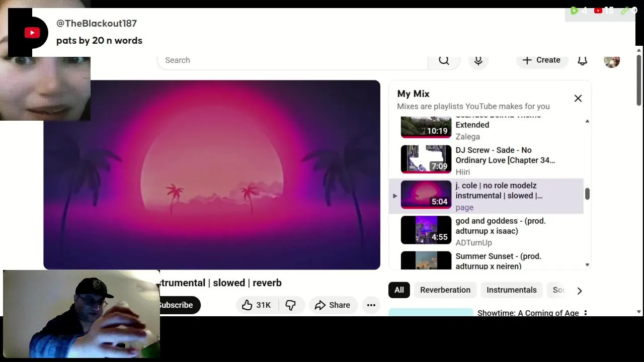Click the video title text

(220, 283)
